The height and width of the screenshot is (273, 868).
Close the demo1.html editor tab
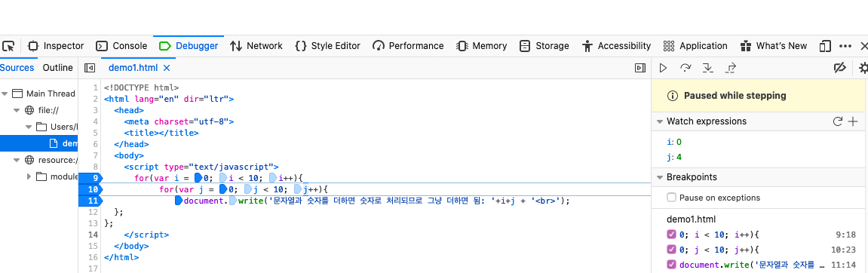[166, 68]
